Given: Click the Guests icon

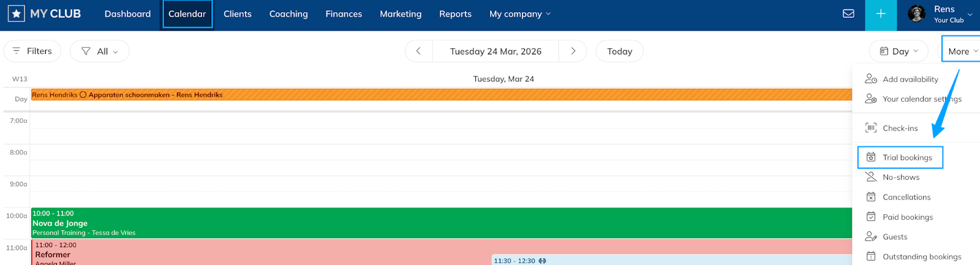Looking at the screenshot, I should point(870,237).
